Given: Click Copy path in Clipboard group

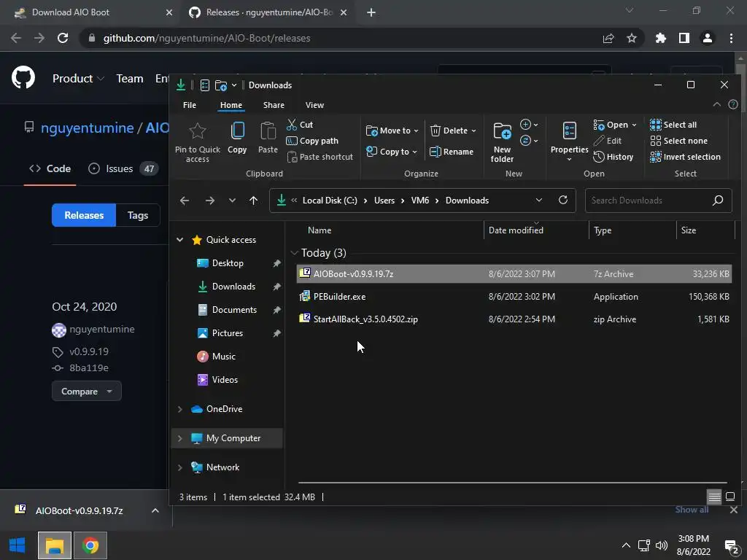Looking at the screenshot, I should coord(312,141).
